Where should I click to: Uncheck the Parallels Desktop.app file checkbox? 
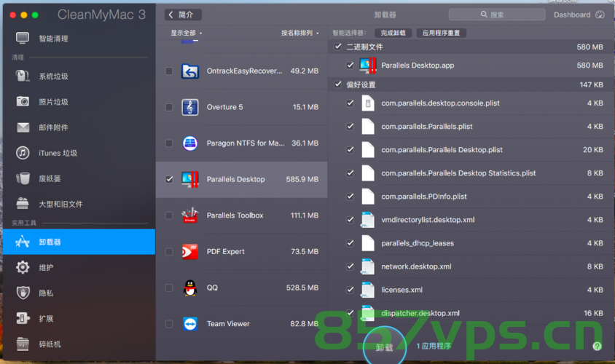tap(350, 66)
